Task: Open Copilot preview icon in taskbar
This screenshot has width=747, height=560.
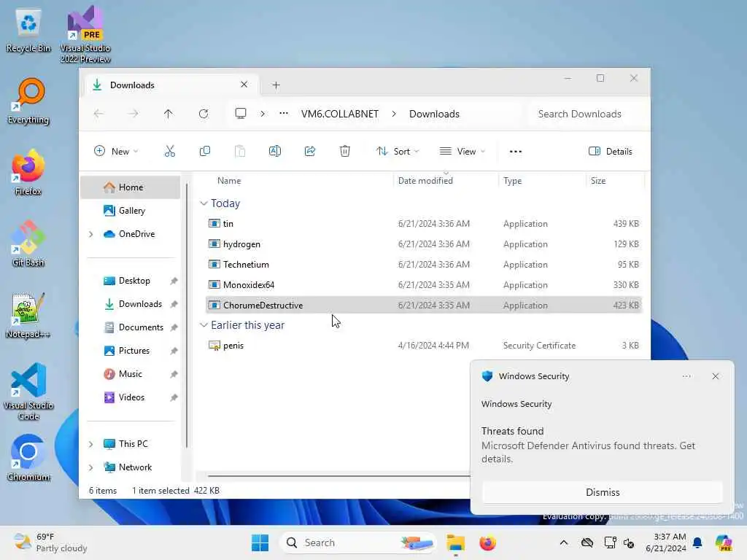Action: [x=724, y=542]
